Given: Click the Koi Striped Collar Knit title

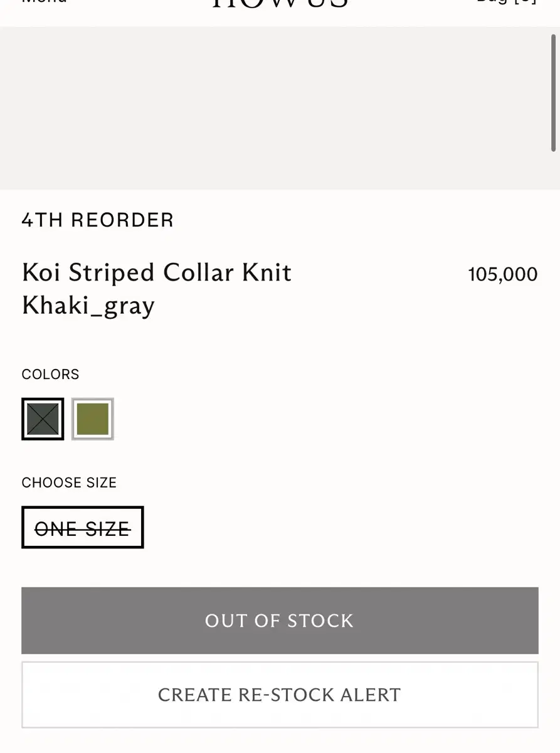Looking at the screenshot, I should (x=157, y=272).
